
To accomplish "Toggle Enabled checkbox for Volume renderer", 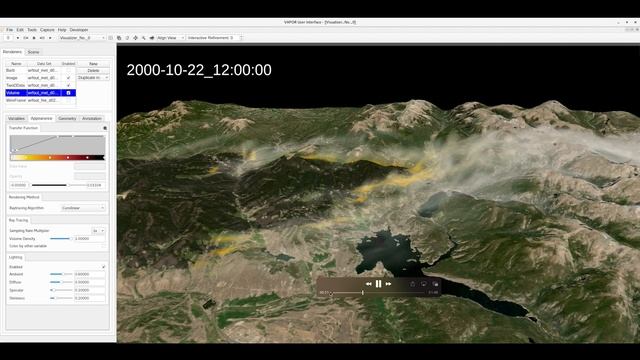I will [x=68, y=93].
